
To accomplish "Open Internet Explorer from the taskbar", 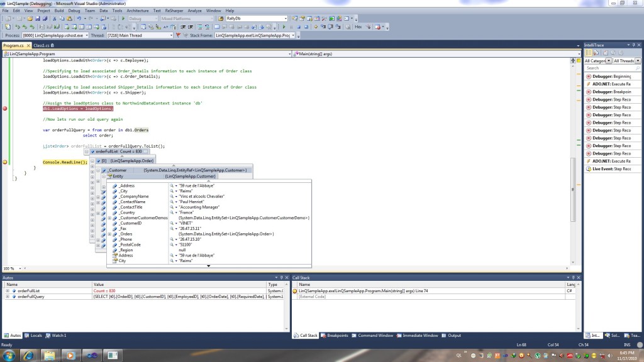I will tap(29, 355).
